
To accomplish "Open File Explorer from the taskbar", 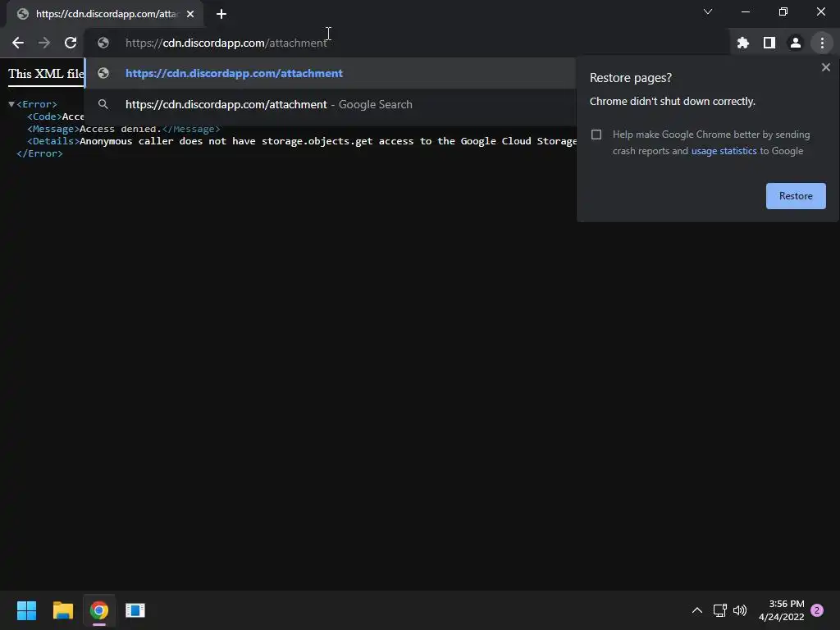I will (62, 610).
